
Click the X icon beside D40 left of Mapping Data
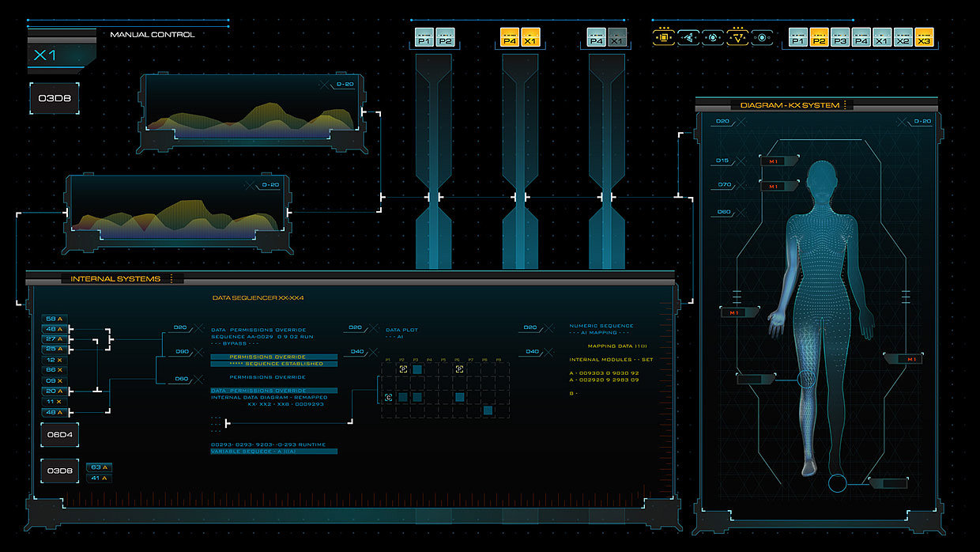pos(547,351)
